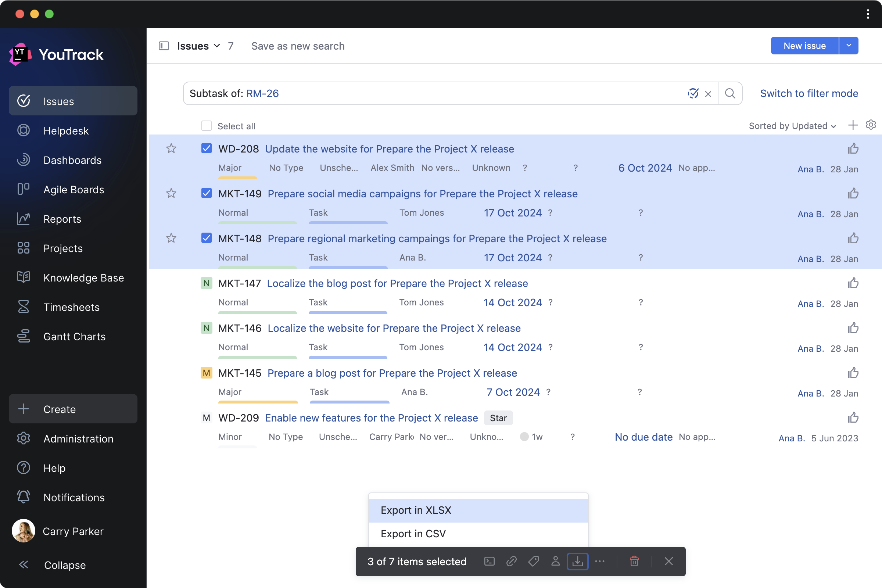The width and height of the screenshot is (882, 588).
Task: Open Agile Boards from the sidebar
Action: click(73, 189)
